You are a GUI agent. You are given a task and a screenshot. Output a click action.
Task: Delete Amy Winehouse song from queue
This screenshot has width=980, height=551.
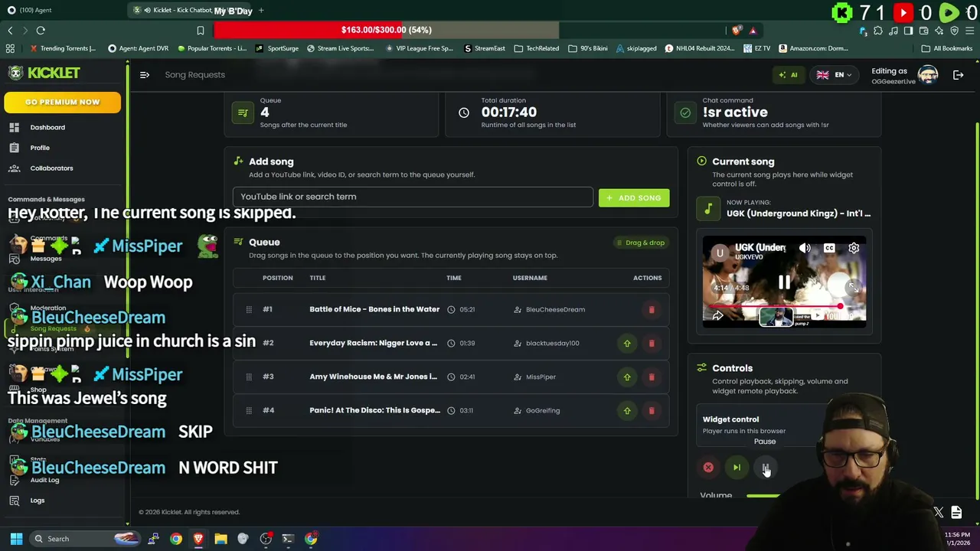(652, 377)
